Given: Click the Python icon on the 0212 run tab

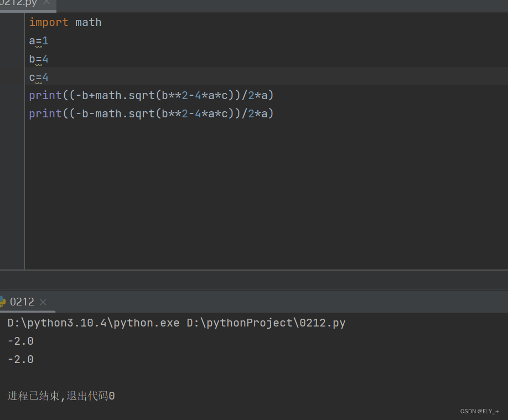Looking at the screenshot, I should click(x=4, y=302).
